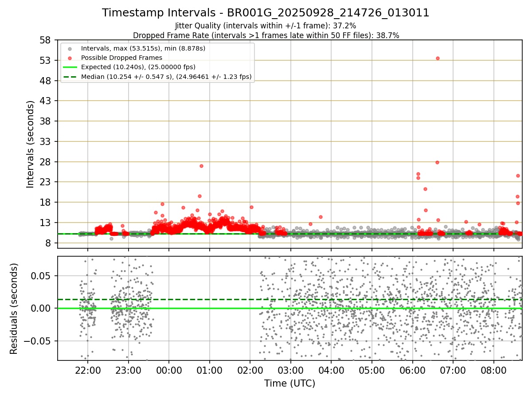
Task: Click the x-axis tick label '22:00'
Action: tap(88, 370)
